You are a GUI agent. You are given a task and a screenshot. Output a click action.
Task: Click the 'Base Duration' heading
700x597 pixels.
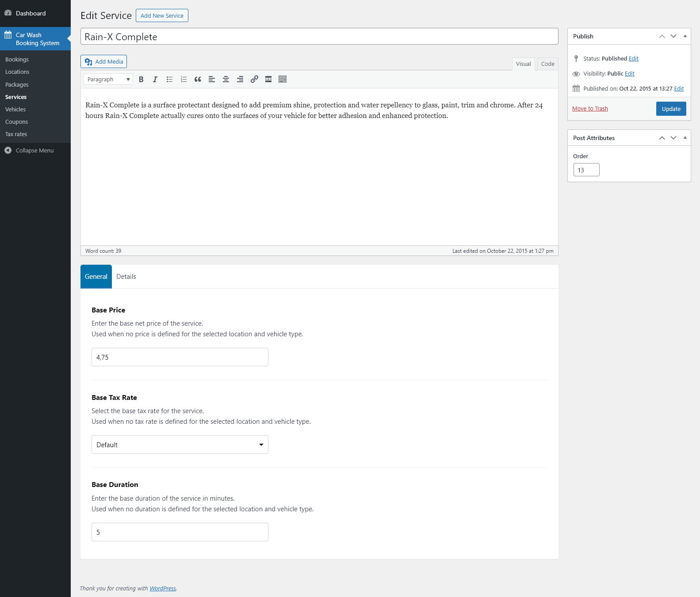tap(115, 485)
